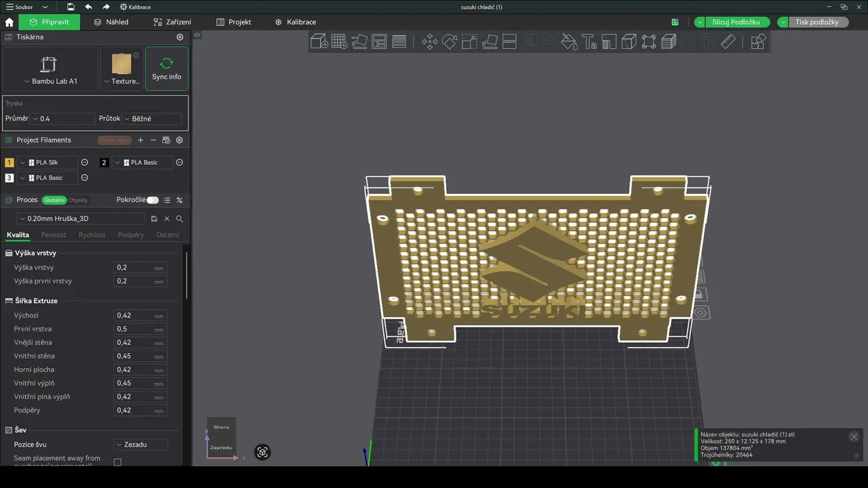Open the Pozice švu Zezadu dropdown
This screenshot has width=868, height=488.
click(140, 445)
